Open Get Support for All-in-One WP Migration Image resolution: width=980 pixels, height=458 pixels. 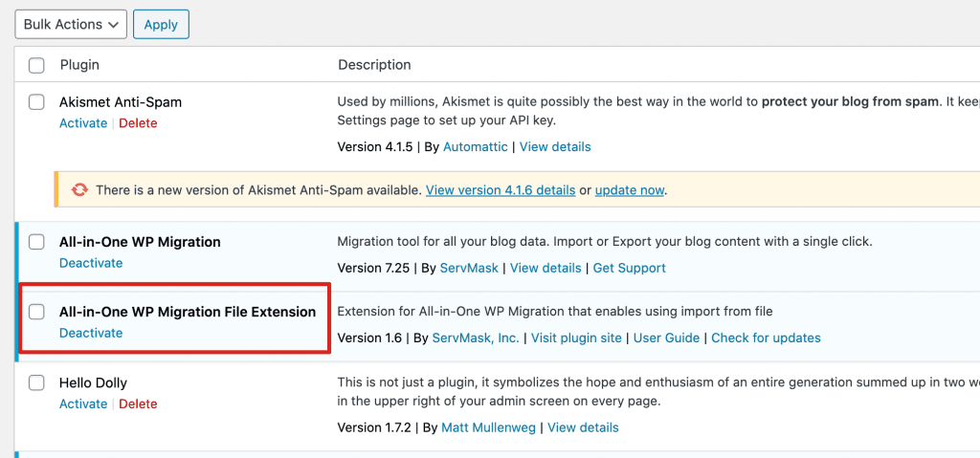629,268
